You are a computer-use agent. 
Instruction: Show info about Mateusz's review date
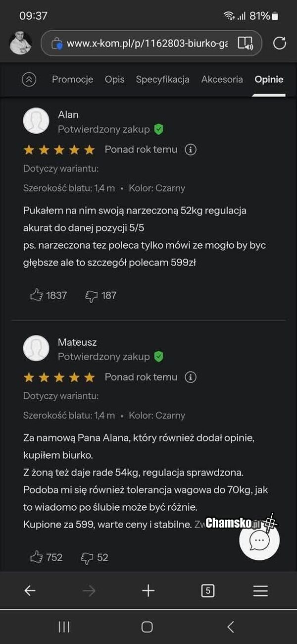pos(191,377)
